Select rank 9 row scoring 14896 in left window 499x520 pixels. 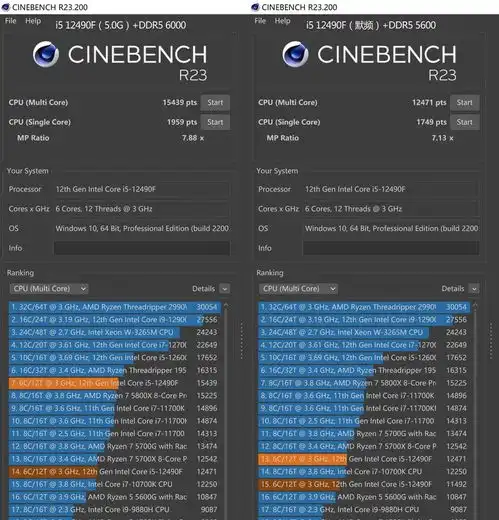[115, 408]
